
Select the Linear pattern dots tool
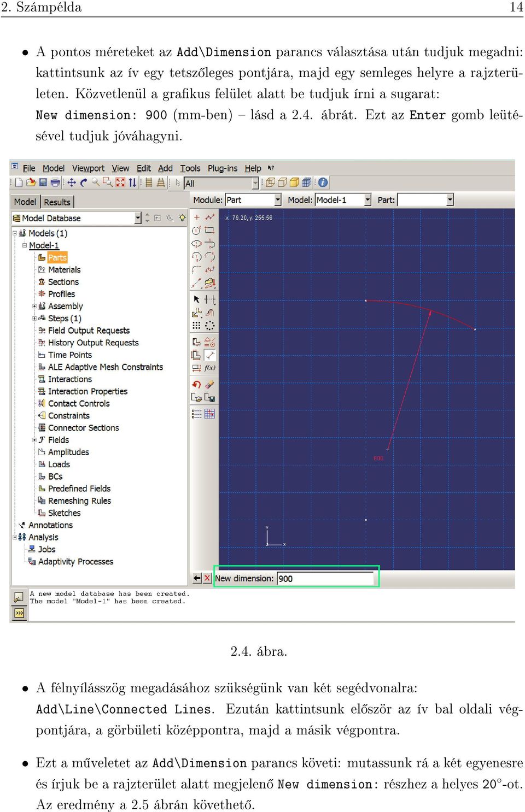(x=197, y=326)
